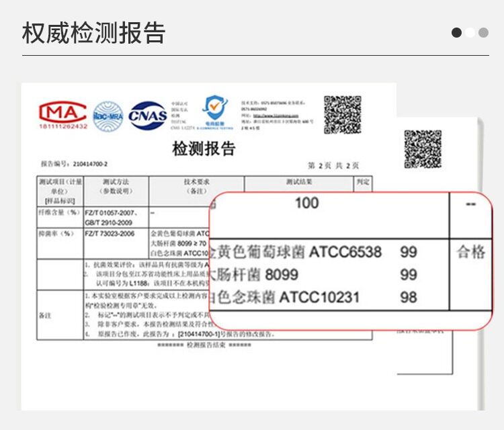Click the 备注 row label
This screenshot has width=504, height=430.
click(x=45, y=316)
